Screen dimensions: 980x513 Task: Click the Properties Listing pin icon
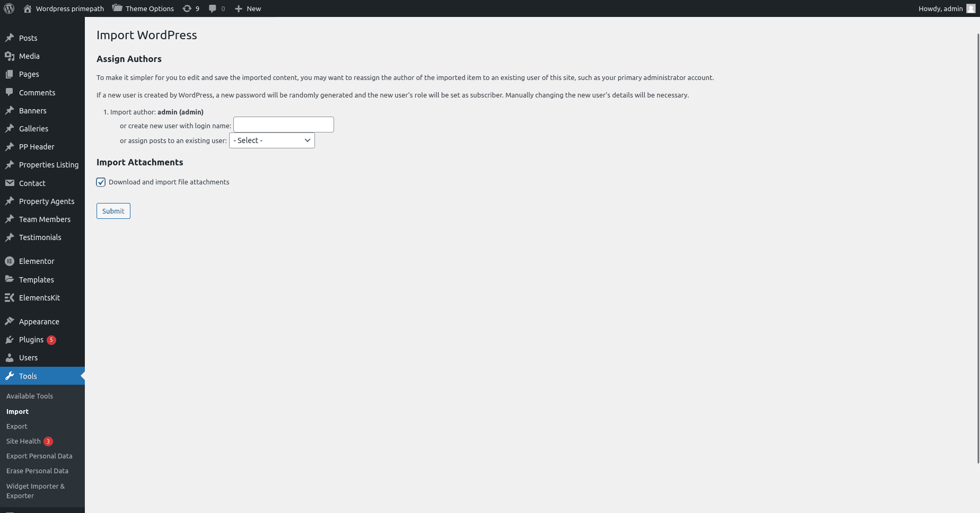[x=10, y=164]
